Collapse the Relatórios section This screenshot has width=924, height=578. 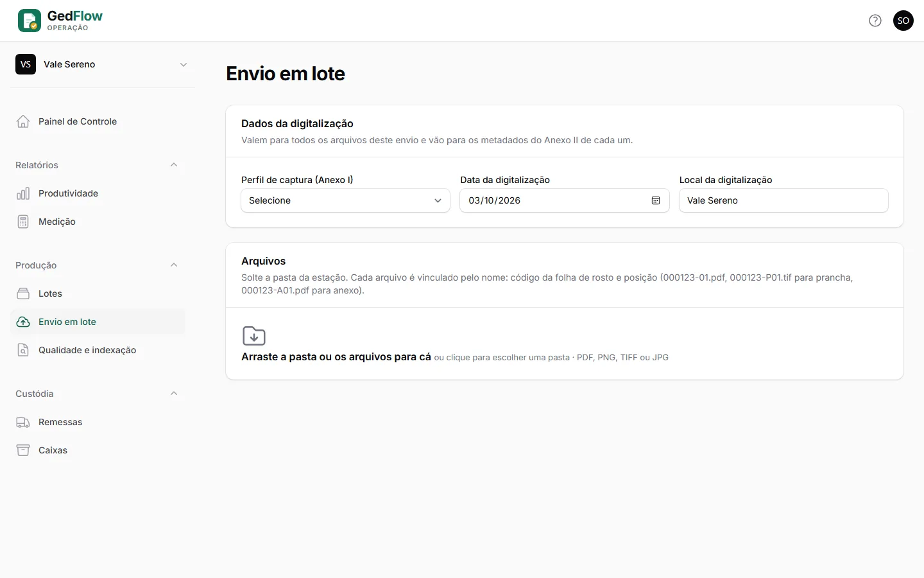point(174,165)
